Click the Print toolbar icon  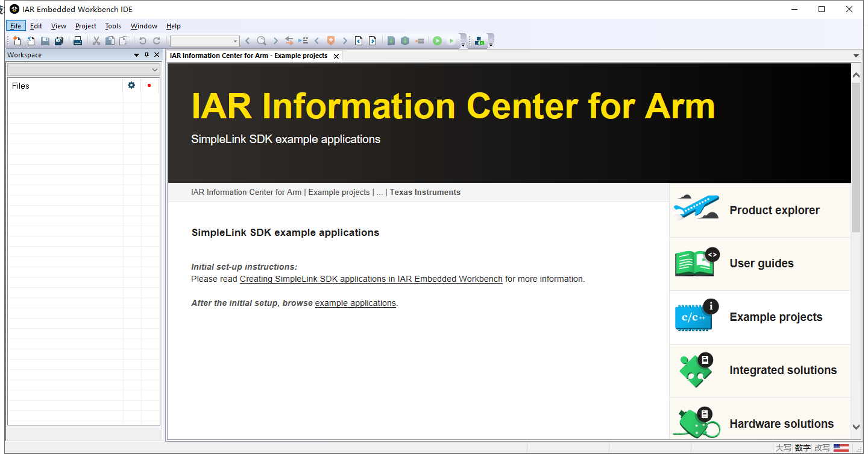click(78, 41)
